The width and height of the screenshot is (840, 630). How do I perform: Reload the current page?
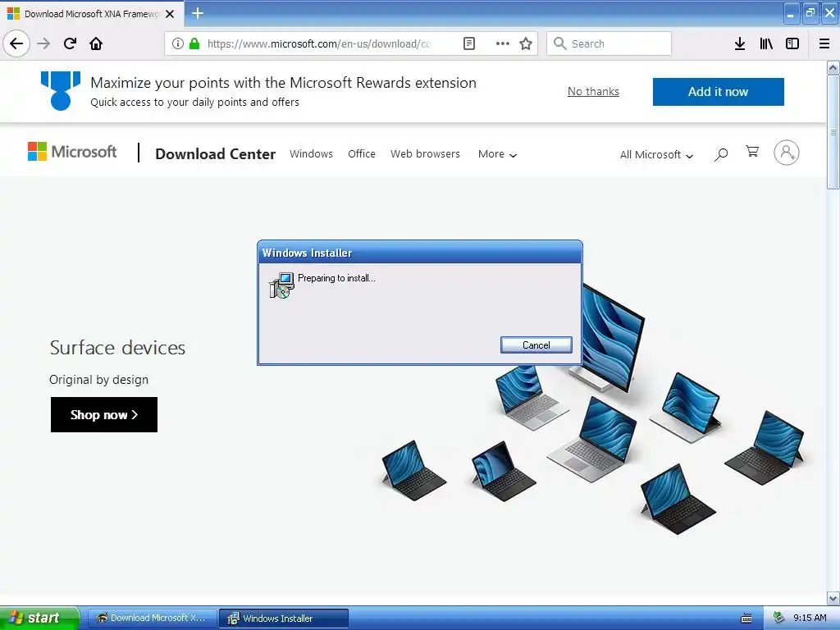pos(70,43)
